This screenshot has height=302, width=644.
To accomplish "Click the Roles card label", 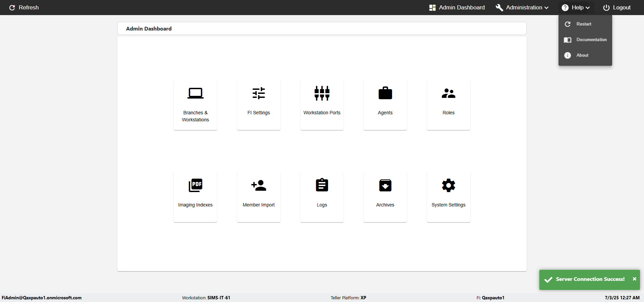I will tap(448, 113).
